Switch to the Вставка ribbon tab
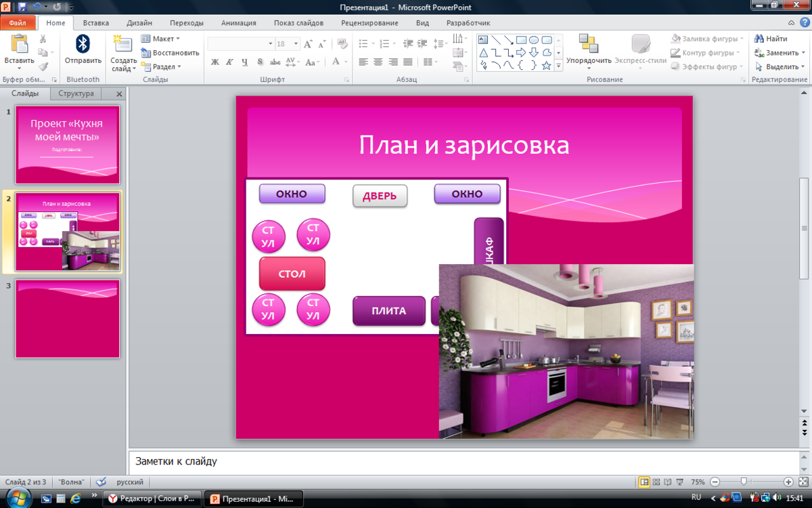 click(95, 22)
